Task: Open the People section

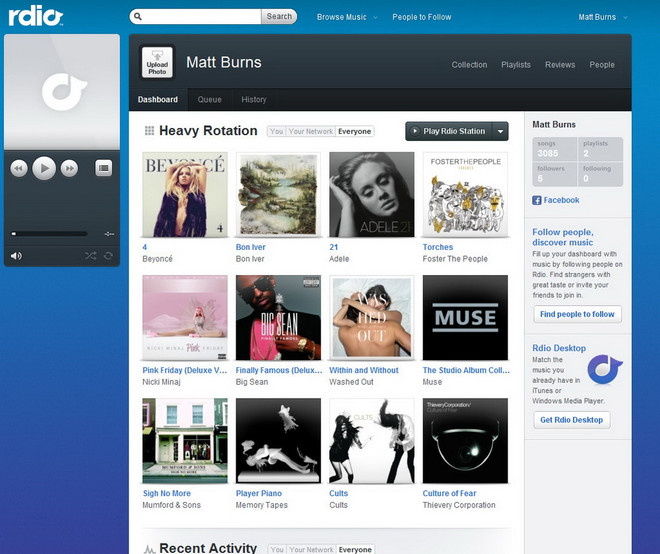Action: [x=602, y=65]
